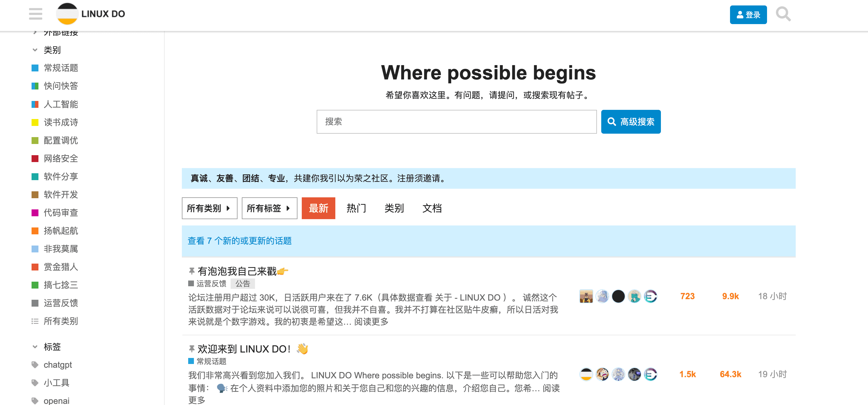This screenshot has width=868, height=405.
Task: Click 查看 7 个新的或更新的话题 link
Action: tap(240, 241)
